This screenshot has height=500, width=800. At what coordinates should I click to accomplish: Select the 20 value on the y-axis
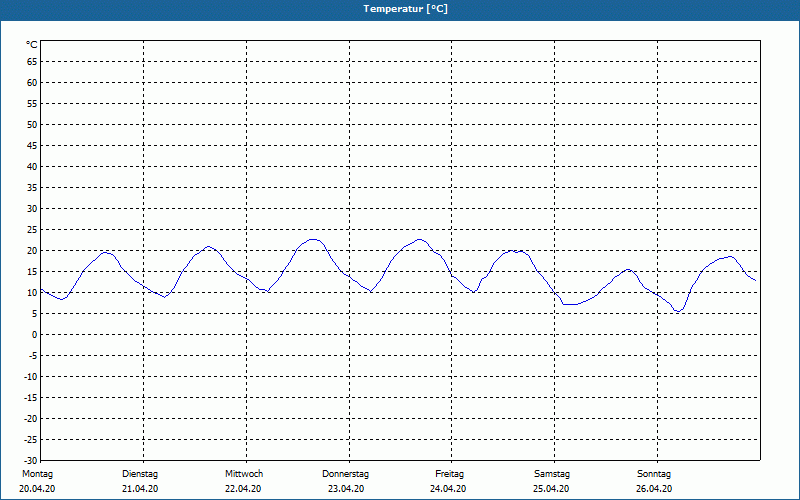pyautogui.click(x=31, y=251)
